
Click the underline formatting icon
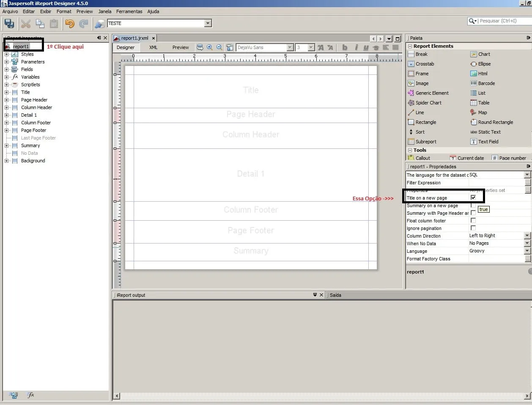(x=366, y=47)
